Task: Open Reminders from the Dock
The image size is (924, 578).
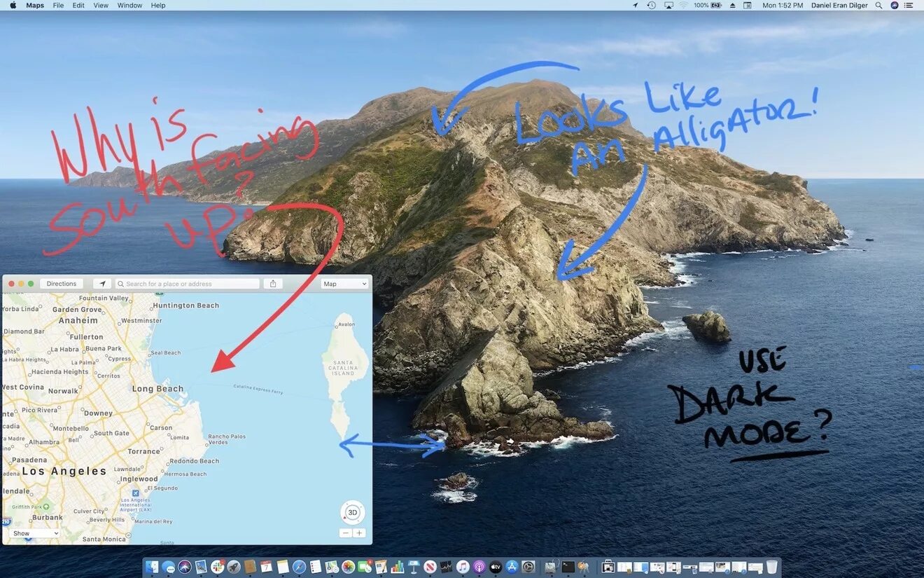Action: point(315,566)
